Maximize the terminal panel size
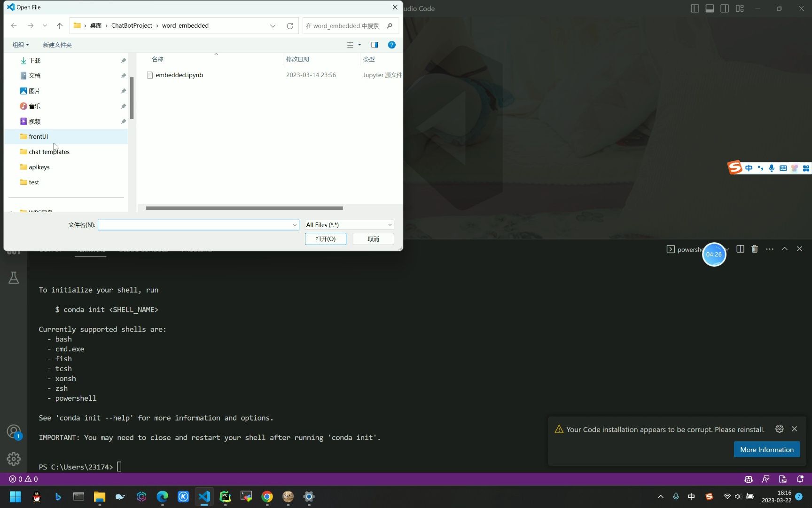This screenshot has width=812, height=508. 784,249
